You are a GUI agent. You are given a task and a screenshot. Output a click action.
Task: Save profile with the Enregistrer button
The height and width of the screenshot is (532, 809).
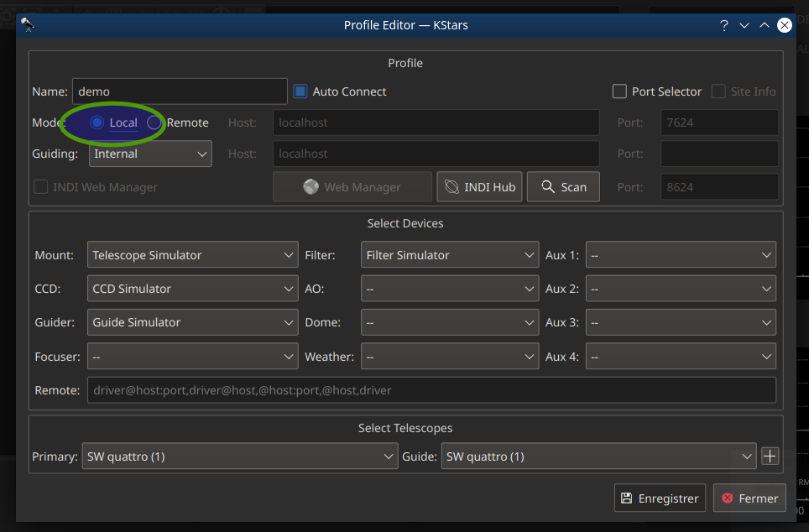(x=660, y=498)
